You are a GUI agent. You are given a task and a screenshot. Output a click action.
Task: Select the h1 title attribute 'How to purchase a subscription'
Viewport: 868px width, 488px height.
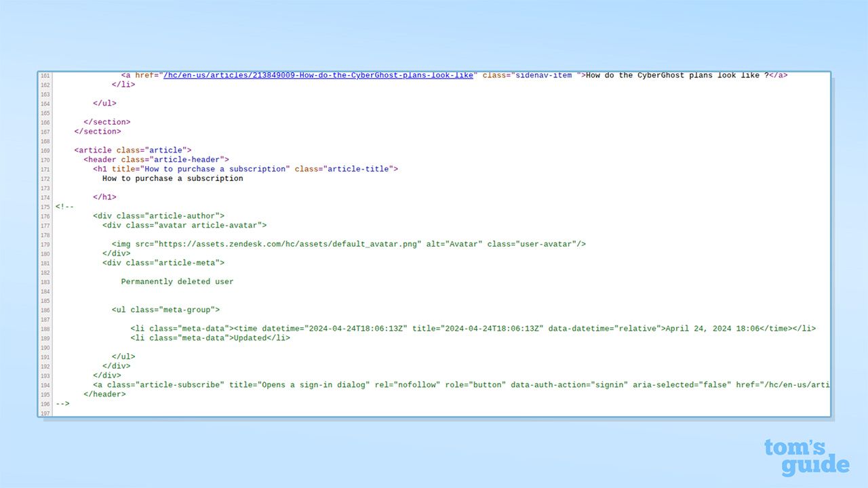[x=215, y=169]
